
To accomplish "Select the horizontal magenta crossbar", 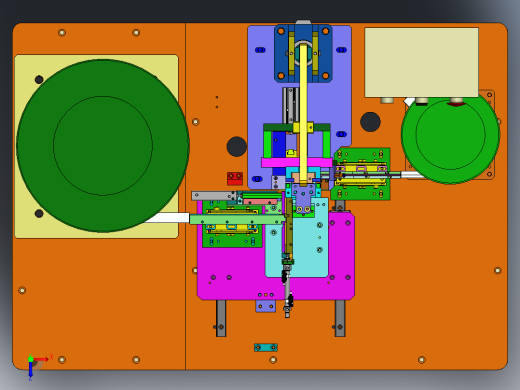I will 297,162.
